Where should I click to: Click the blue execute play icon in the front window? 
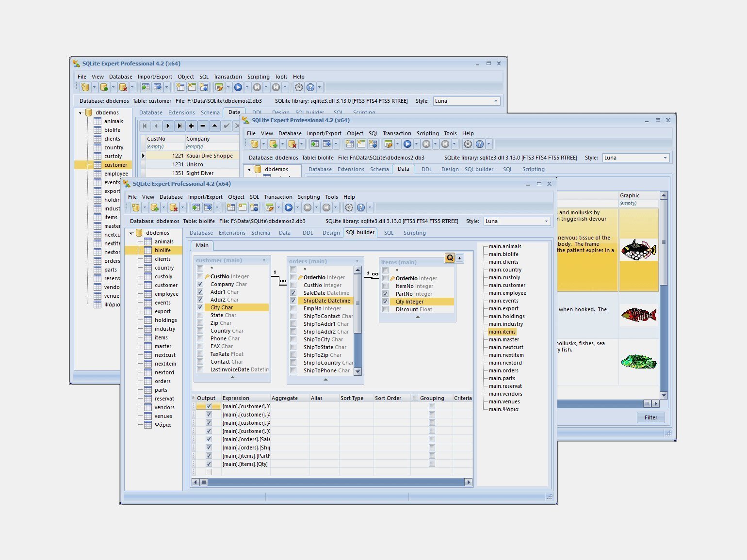pos(289,208)
